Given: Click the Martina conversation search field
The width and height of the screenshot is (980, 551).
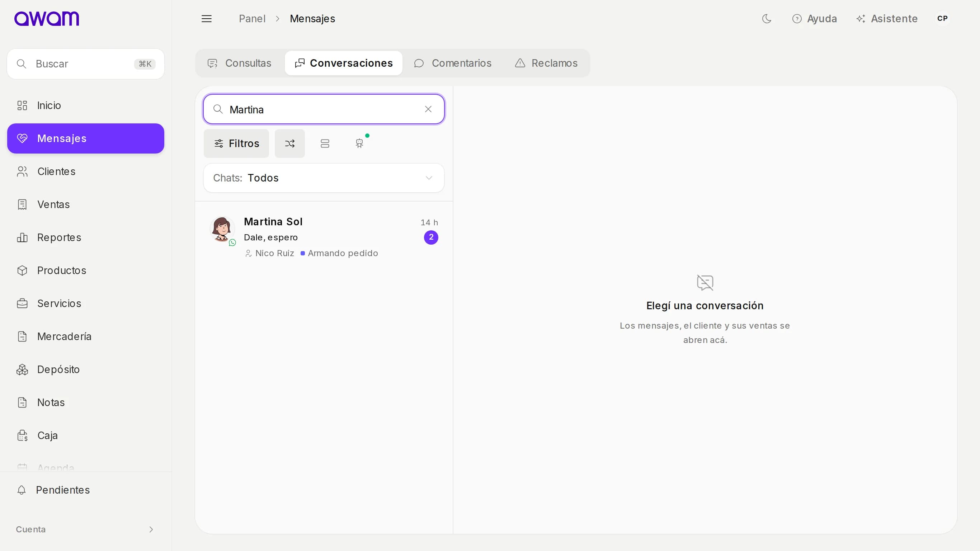Looking at the screenshot, I should click(324, 110).
